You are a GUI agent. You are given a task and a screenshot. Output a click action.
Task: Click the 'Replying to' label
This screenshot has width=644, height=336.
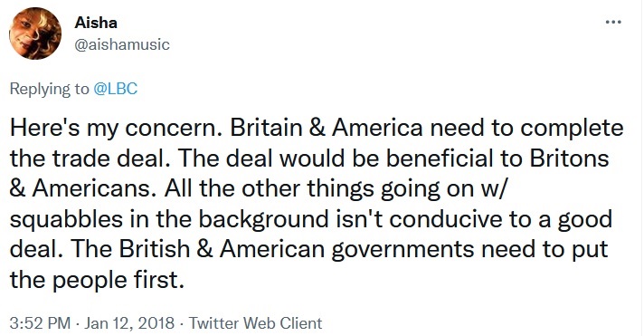[49, 89]
